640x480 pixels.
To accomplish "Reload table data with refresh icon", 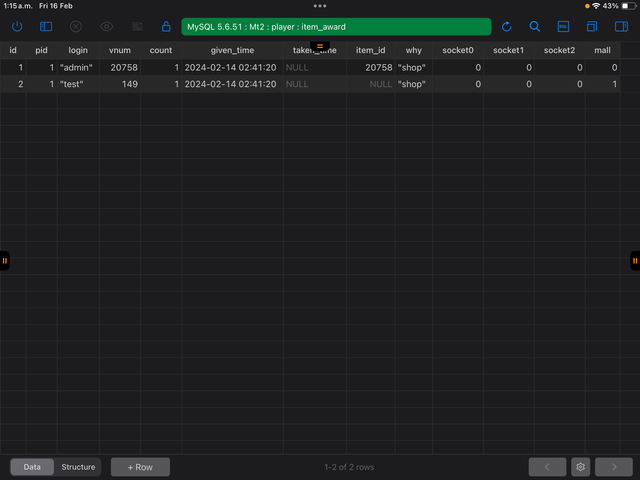I will [x=506, y=27].
